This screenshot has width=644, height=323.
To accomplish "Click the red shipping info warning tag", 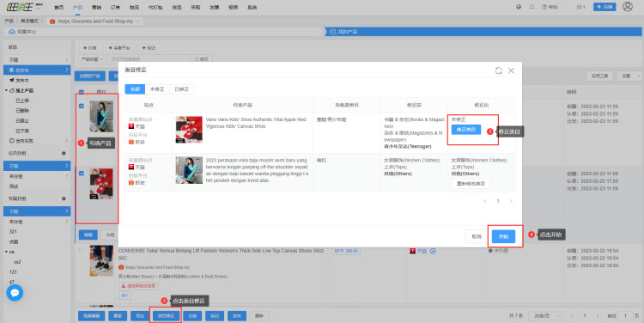I will 139,285.
